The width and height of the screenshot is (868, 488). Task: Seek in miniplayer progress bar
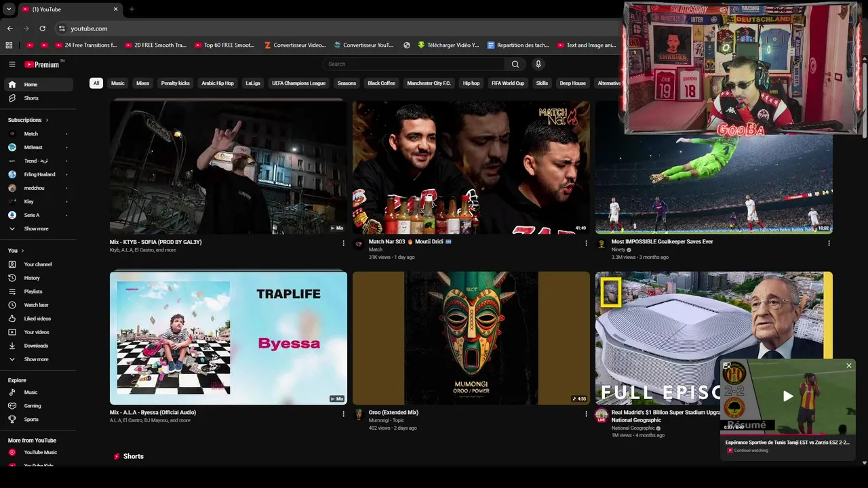(787, 434)
